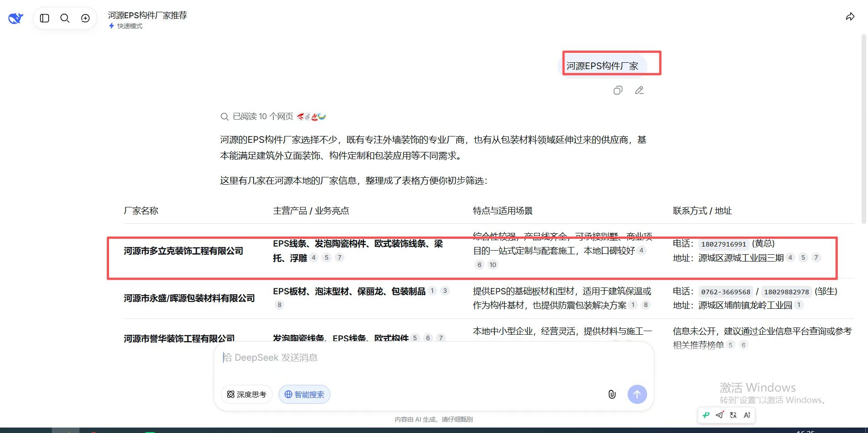Click the translate icon in floating toolbar
Screen dimensions: 868x433
pyautogui.click(x=733, y=415)
